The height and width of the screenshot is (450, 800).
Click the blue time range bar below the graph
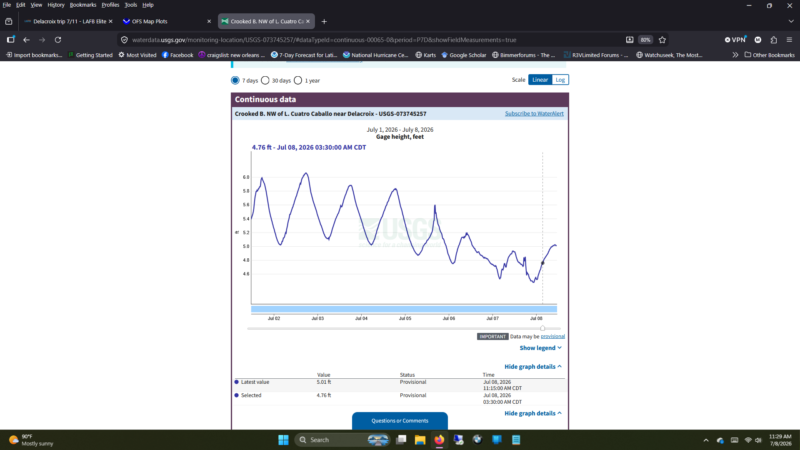404,309
